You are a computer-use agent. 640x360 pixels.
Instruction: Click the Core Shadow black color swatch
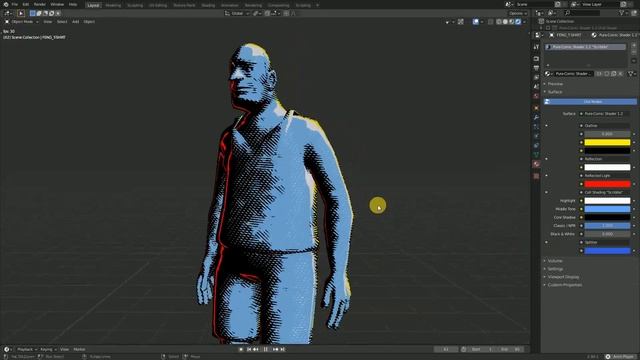[607, 218]
